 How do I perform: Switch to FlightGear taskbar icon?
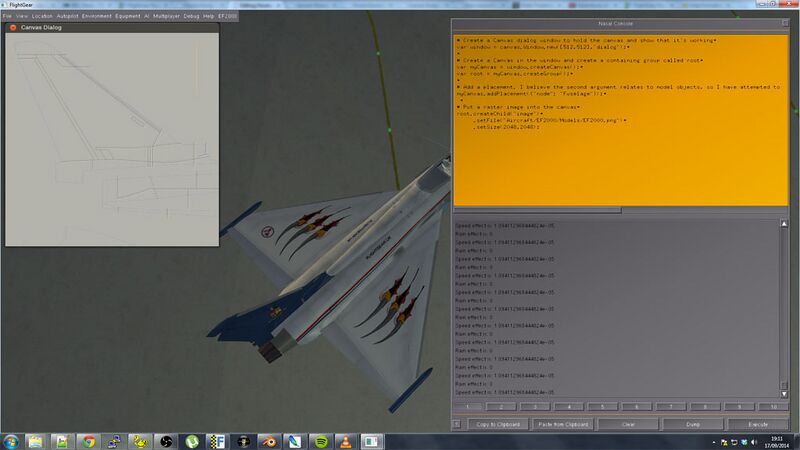click(217, 441)
